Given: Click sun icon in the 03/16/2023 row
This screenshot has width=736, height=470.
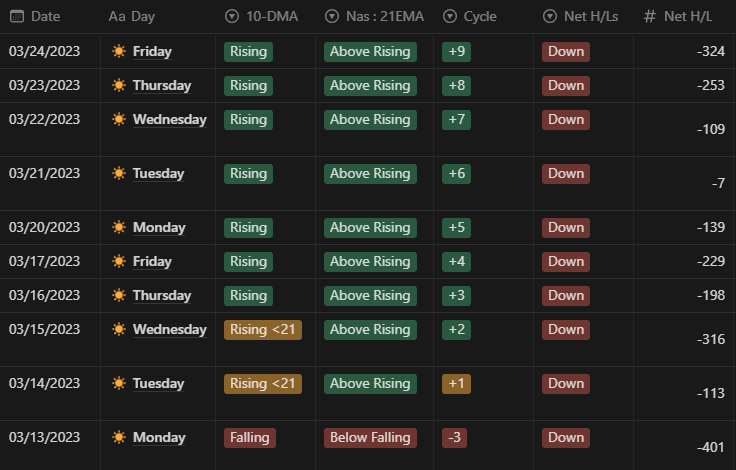Looking at the screenshot, I should point(119,295).
